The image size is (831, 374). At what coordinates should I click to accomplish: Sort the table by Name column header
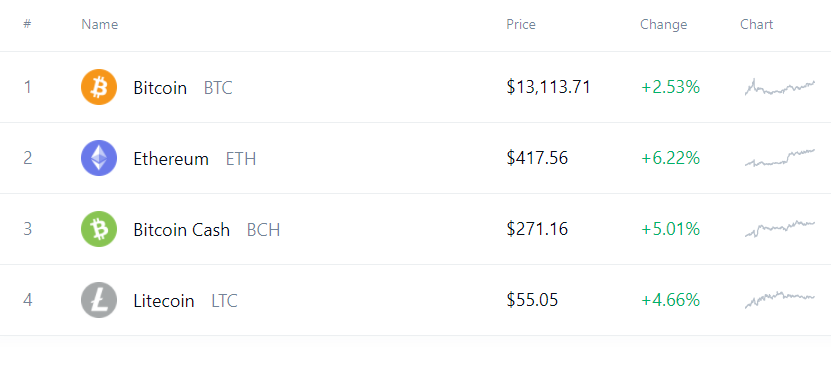(100, 24)
